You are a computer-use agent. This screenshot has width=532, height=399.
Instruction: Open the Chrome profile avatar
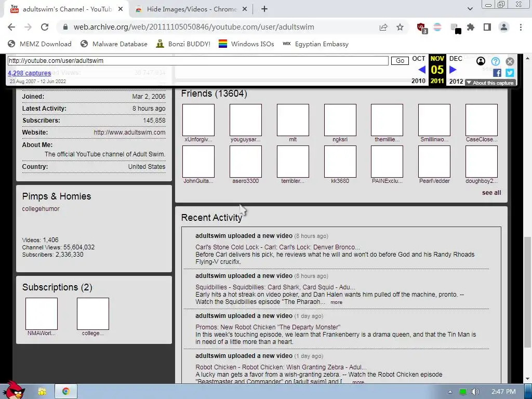click(x=504, y=27)
